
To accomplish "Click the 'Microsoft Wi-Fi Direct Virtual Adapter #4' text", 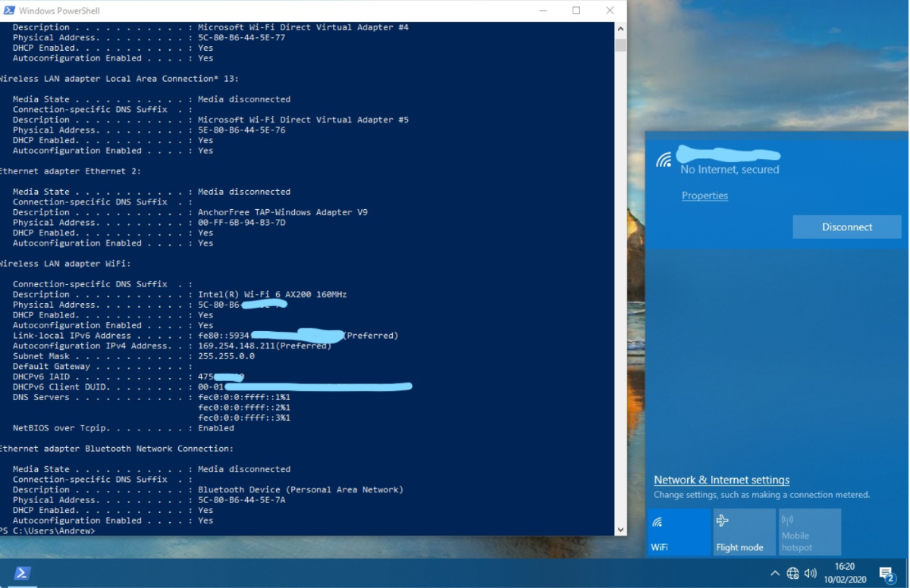I will coord(303,27).
